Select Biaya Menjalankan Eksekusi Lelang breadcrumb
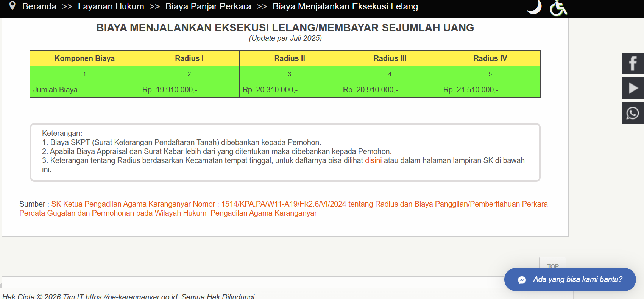Image resolution: width=644 pixels, height=299 pixels. tap(345, 6)
